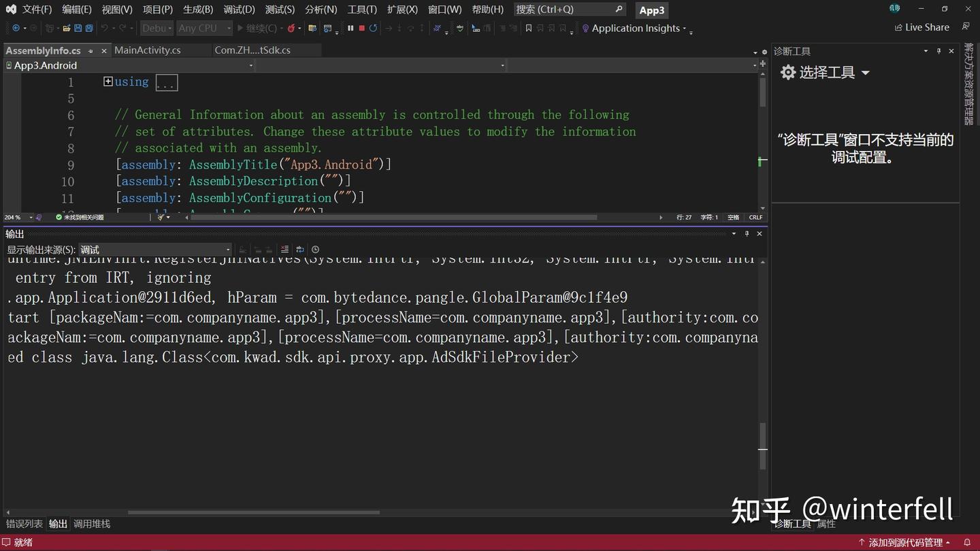The width and height of the screenshot is (980, 551).
Task: Click the Output panel horizontal scrollbar thumb
Action: 253,512
